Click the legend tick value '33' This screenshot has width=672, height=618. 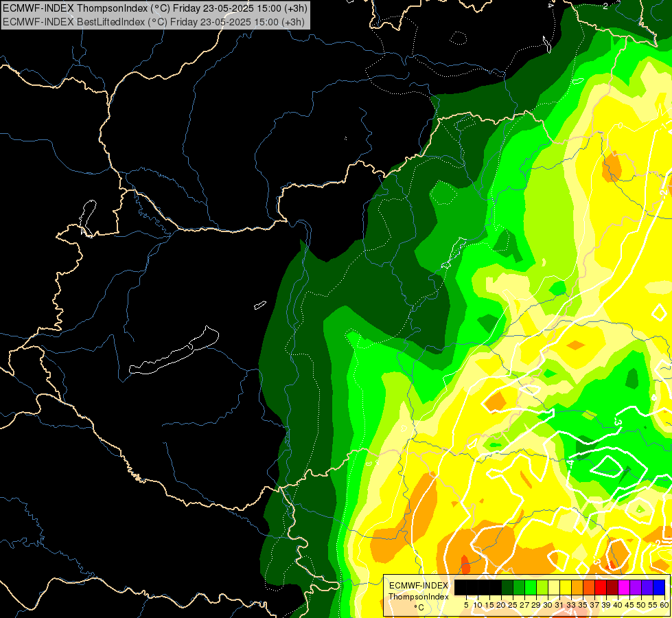pos(571,605)
